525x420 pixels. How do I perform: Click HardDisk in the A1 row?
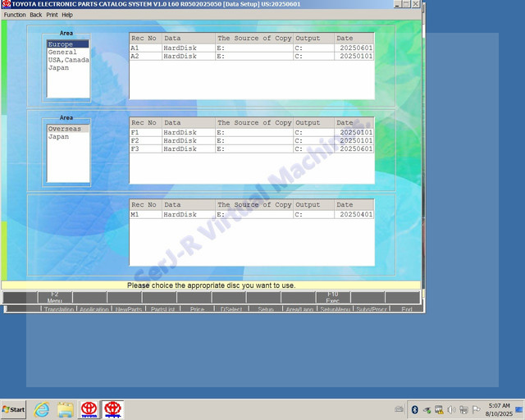(180, 48)
